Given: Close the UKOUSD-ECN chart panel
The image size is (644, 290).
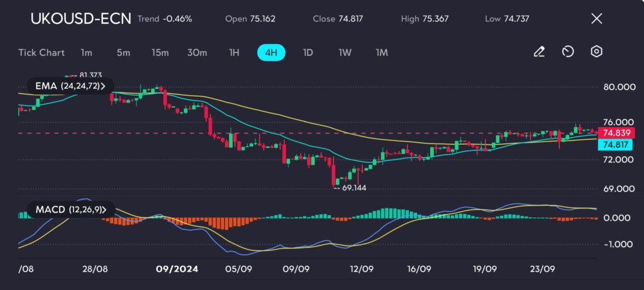Looking at the screenshot, I should (x=597, y=19).
